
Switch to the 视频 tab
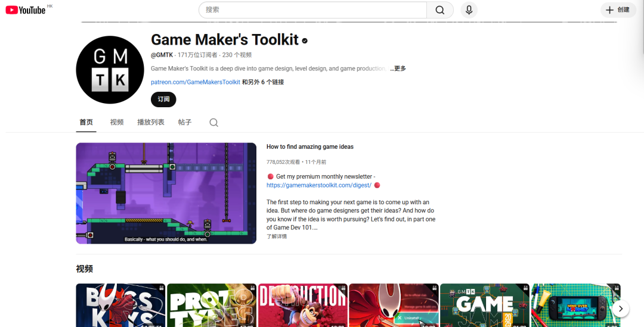coord(117,122)
